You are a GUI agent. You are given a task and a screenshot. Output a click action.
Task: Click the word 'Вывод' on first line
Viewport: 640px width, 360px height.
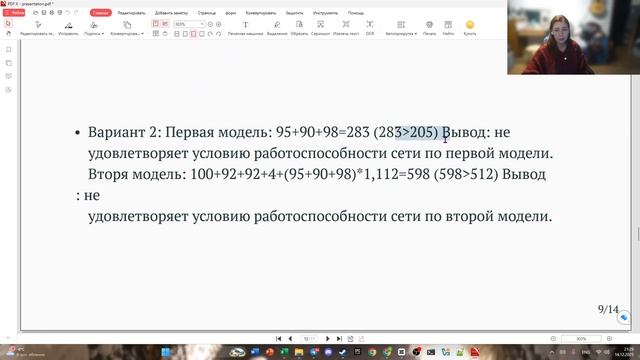(x=466, y=132)
